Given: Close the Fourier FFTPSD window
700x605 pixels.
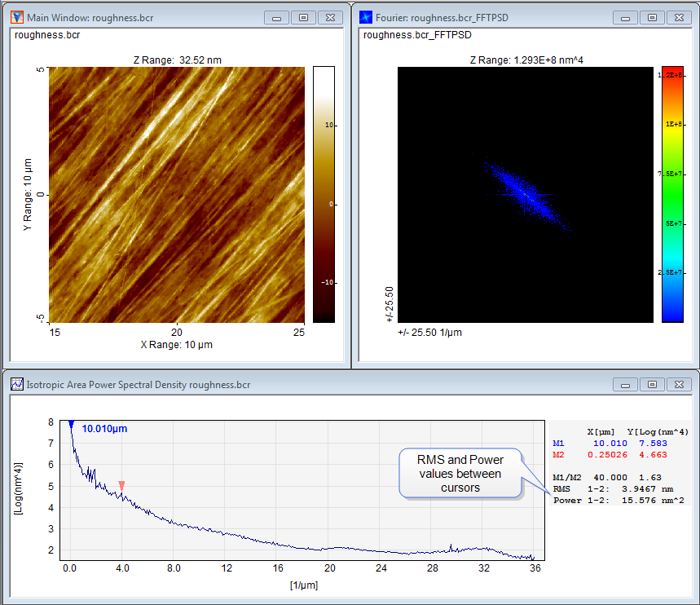Looking at the screenshot, I should pos(679,18).
